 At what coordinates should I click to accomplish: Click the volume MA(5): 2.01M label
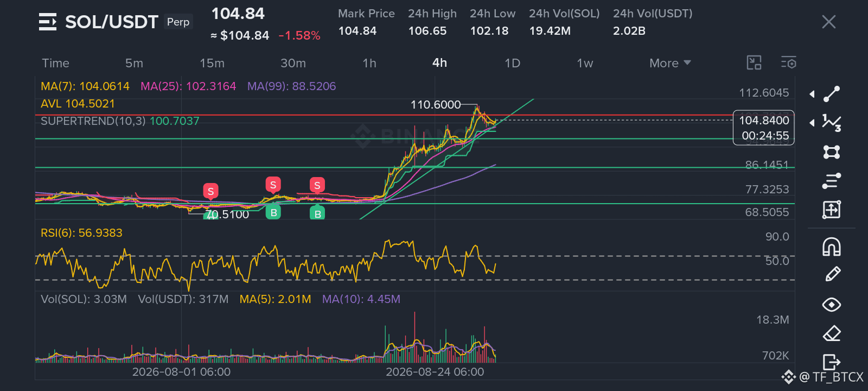point(275,299)
